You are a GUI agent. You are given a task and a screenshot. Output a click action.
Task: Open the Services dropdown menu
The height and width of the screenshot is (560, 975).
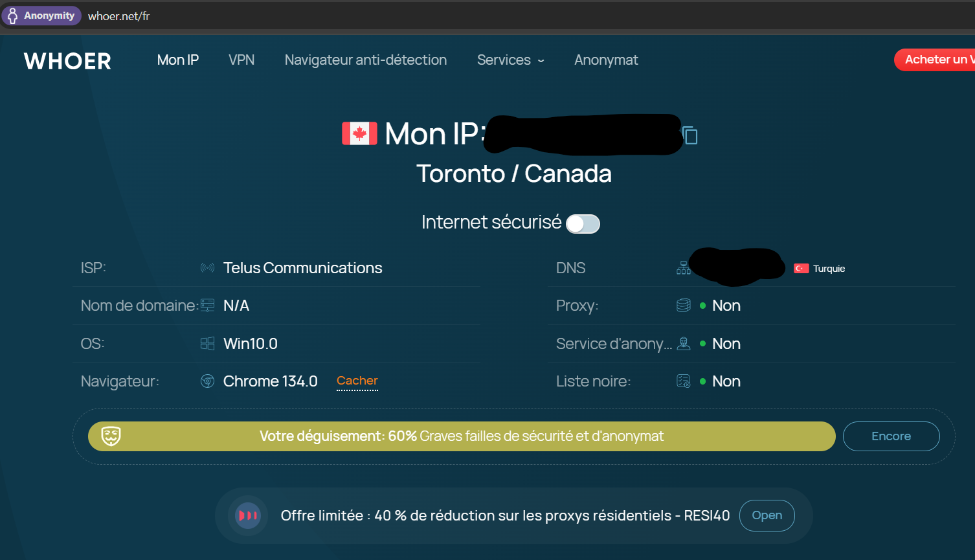coord(510,60)
